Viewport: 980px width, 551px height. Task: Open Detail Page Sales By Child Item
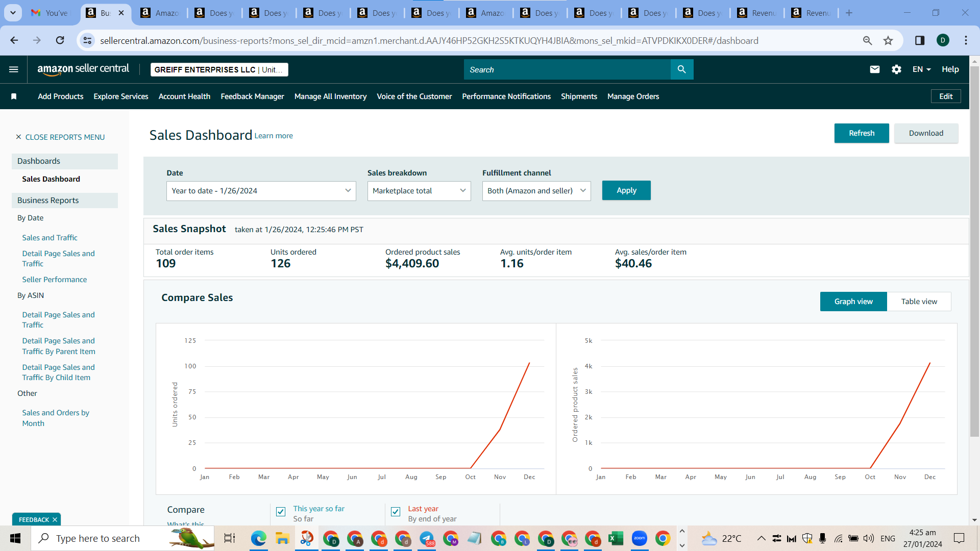(58, 372)
